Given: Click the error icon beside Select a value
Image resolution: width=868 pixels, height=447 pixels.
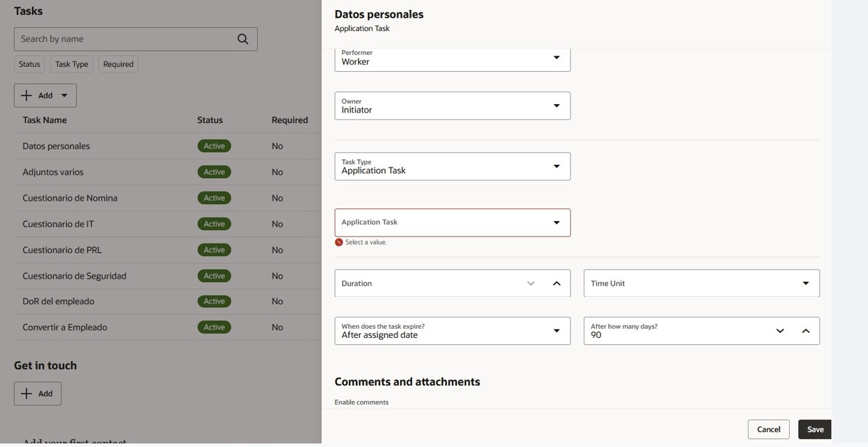Looking at the screenshot, I should click(339, 242).
